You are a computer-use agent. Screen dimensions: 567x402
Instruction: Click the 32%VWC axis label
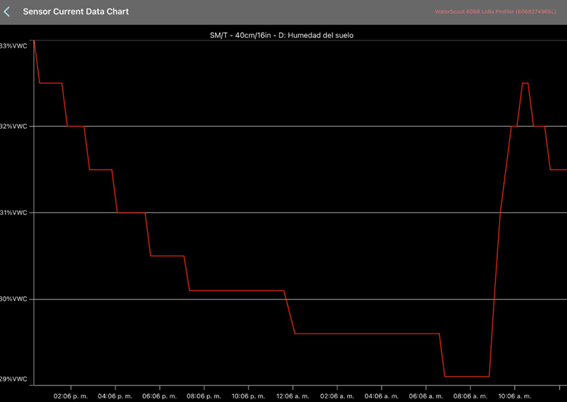click(x=13, y=127)
